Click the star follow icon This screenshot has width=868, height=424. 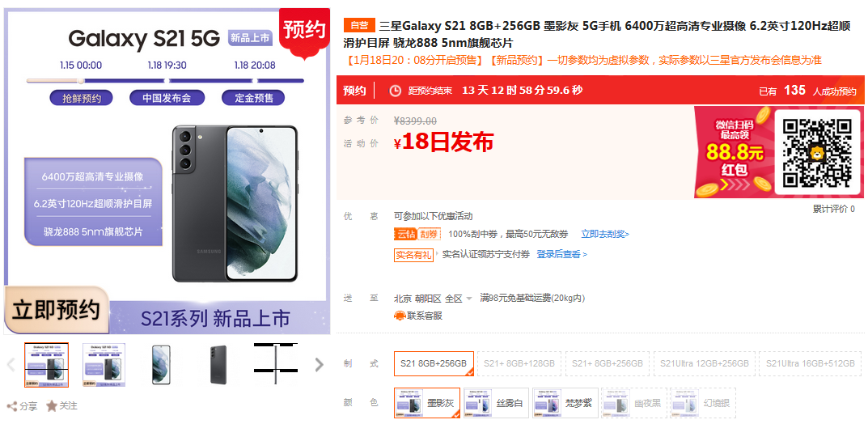click(52, 406)
